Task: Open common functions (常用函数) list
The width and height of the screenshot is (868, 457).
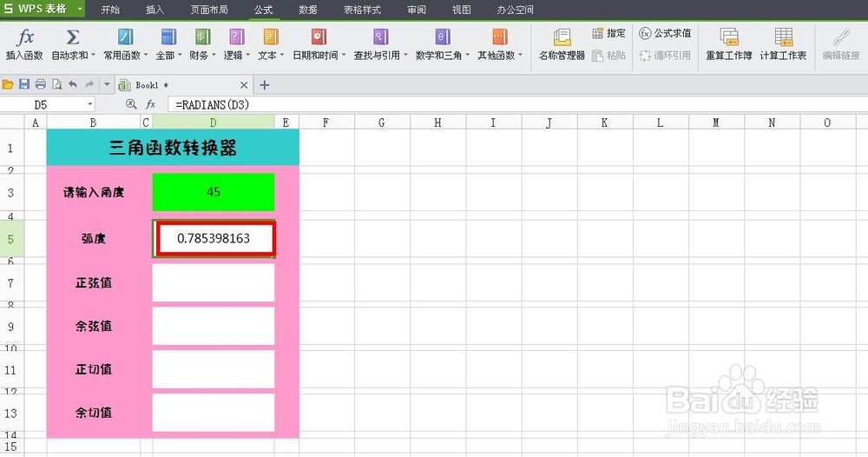Action: pyautogui.click(x=126, y=43)
